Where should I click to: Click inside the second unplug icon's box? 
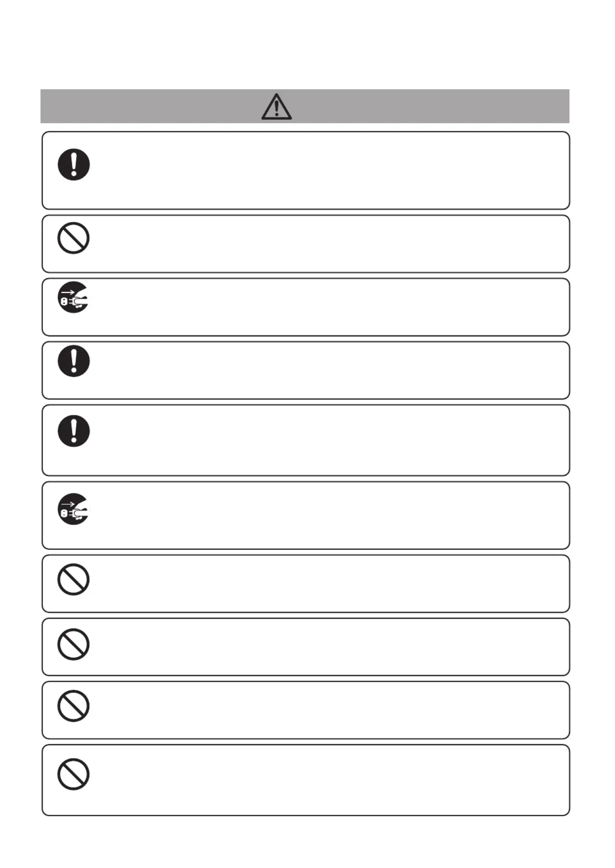point(306,516)
